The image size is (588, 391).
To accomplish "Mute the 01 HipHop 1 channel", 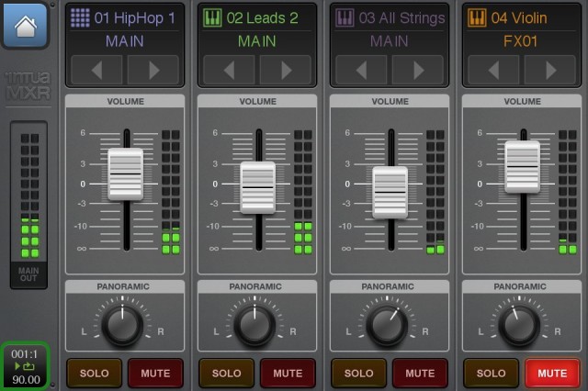I will [x=155, y=374].
